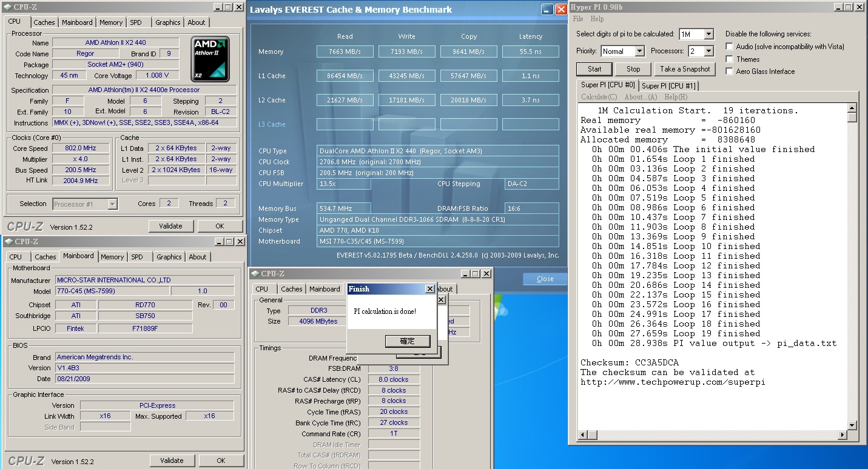
Task: Click Start button in Hyper PI
Action: pyautogui.click(x=594, y=69)
